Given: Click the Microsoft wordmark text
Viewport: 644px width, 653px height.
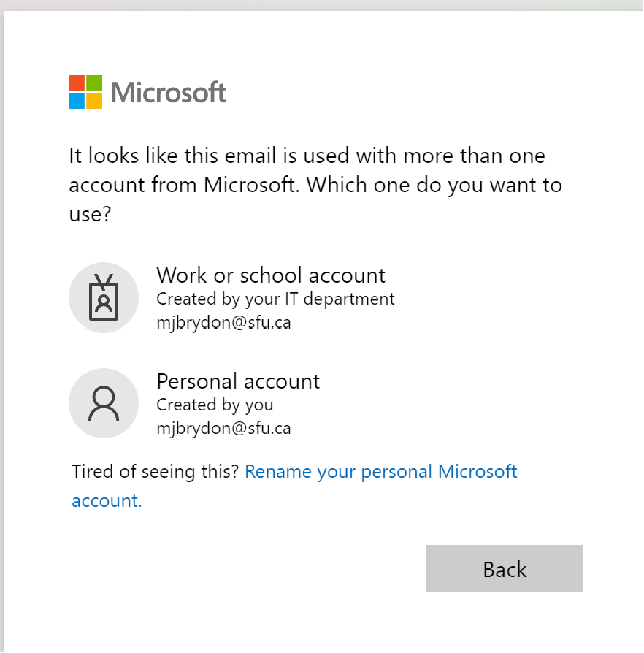Looking at the screenshot, I should 169,93.
